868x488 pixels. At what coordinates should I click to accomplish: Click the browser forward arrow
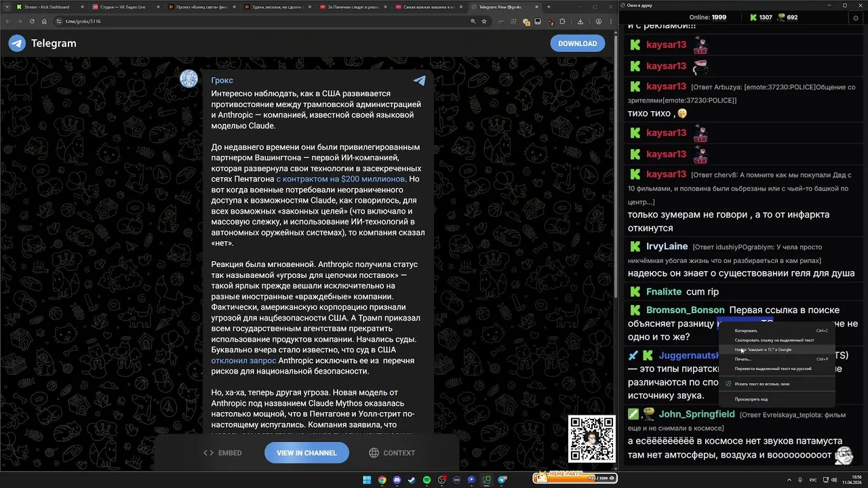[x=19, y=21]
